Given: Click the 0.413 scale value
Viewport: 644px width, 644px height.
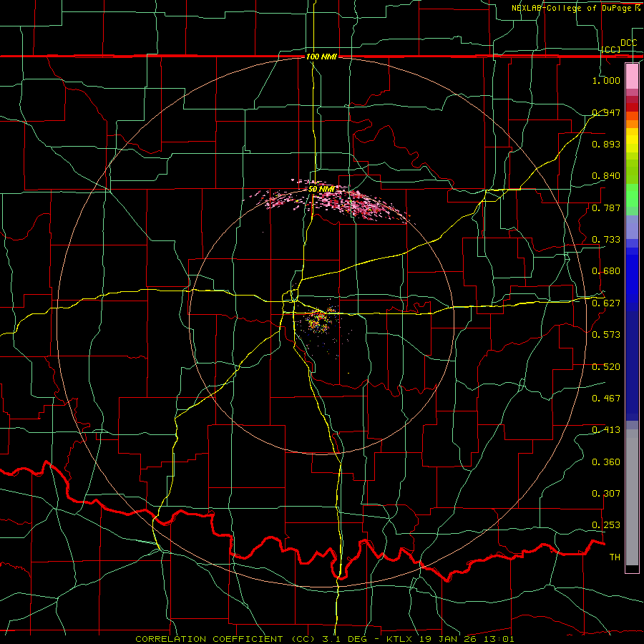Looking at the screenshot, I should point(606,430).
